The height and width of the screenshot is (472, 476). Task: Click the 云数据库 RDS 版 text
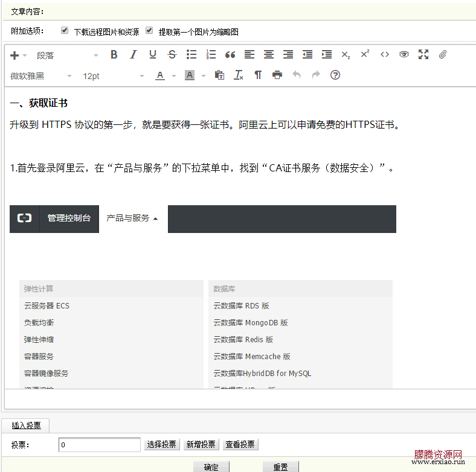242,306
